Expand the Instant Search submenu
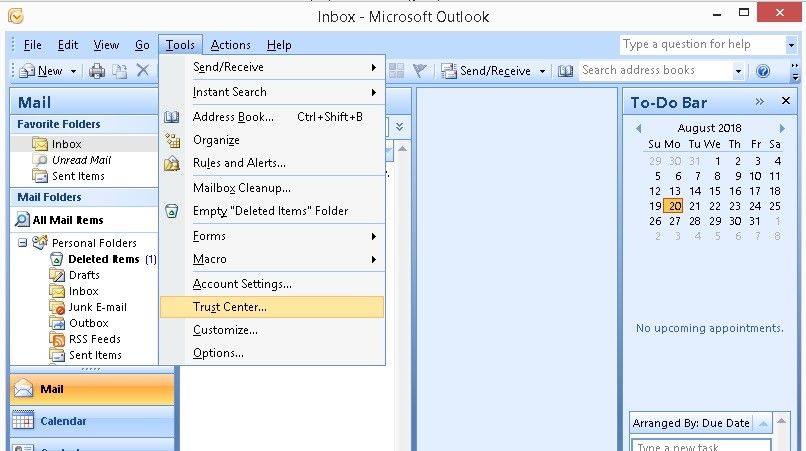The width and height of the screenshot is (806, 451). click(x=374, y=92)
